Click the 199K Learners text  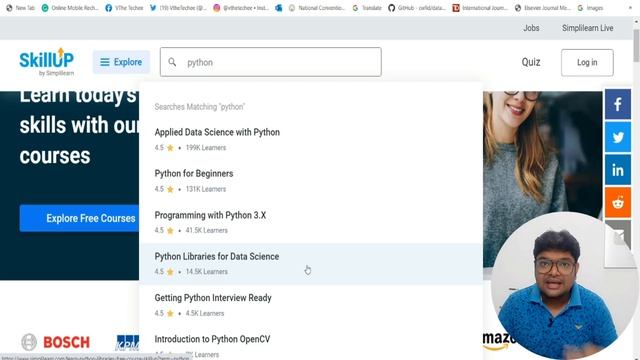(206, 148)
